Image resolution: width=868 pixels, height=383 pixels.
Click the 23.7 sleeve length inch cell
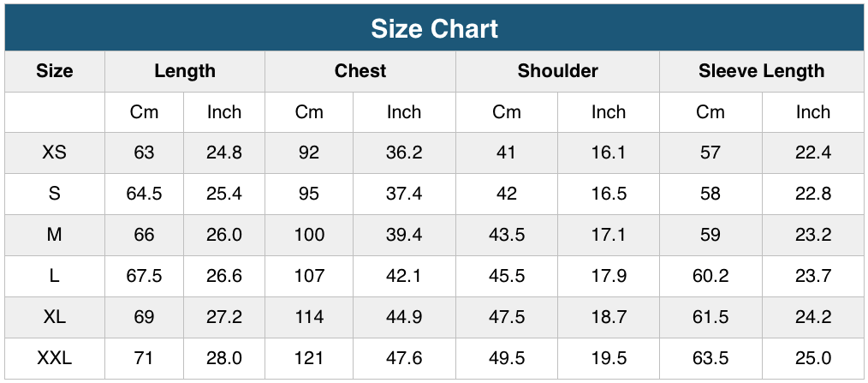pyautogui.click(x=813, y=276)
